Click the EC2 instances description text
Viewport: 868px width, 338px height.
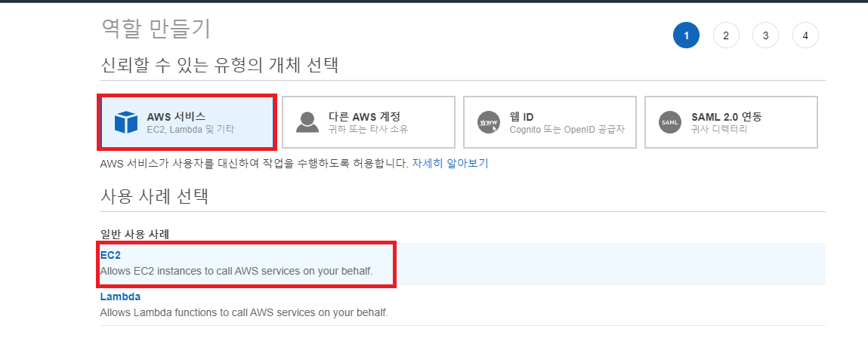[x=236, y=272]
